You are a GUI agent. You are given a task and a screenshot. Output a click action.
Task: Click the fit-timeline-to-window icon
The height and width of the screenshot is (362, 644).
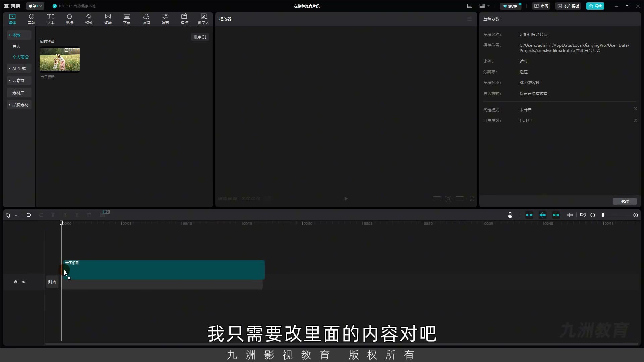tap(583, 215)
